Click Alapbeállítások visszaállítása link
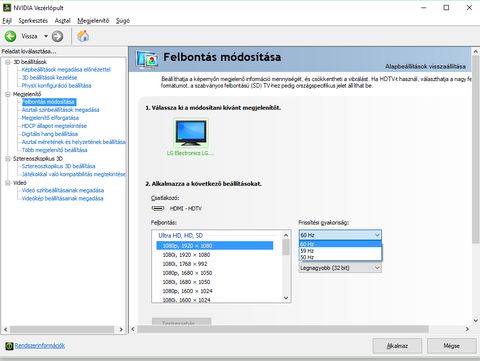 pyautogui.click(x=425, y=66)
